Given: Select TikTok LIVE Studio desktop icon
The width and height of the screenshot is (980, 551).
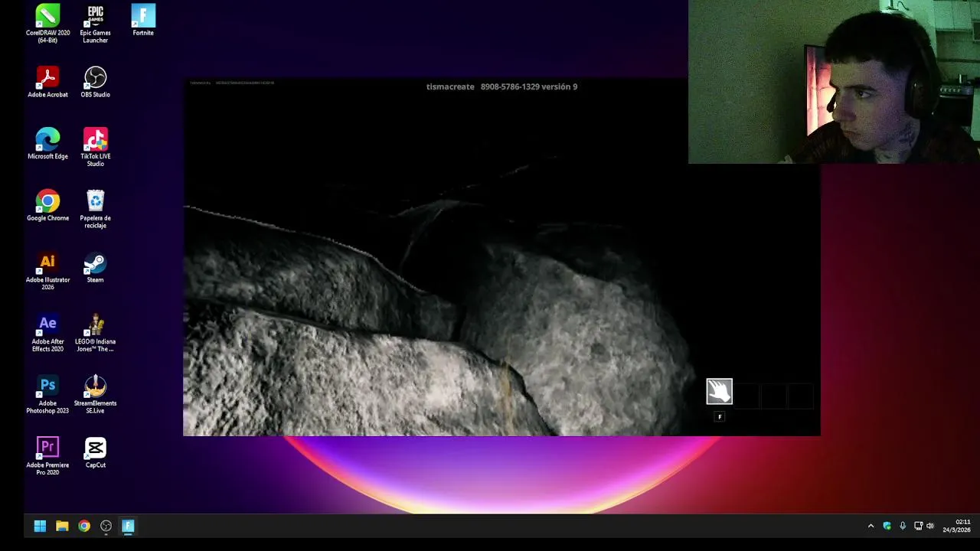Looking at the screenshot, I should (95, 147).
